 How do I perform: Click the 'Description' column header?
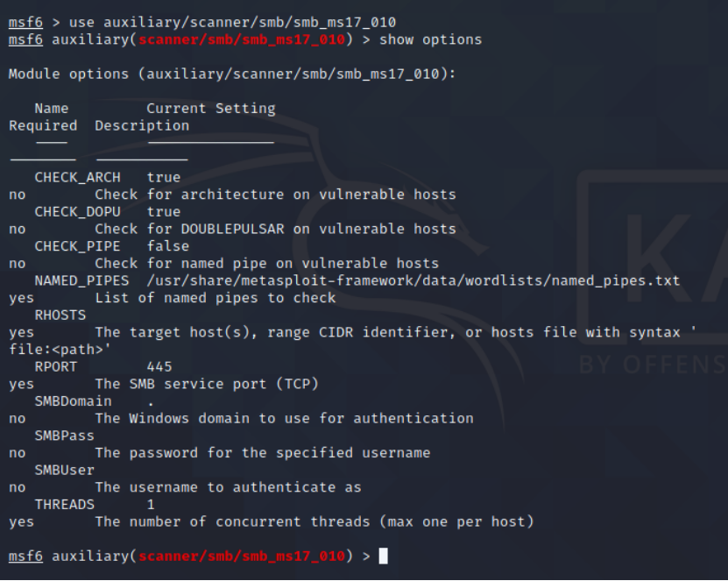pos(142,126)
